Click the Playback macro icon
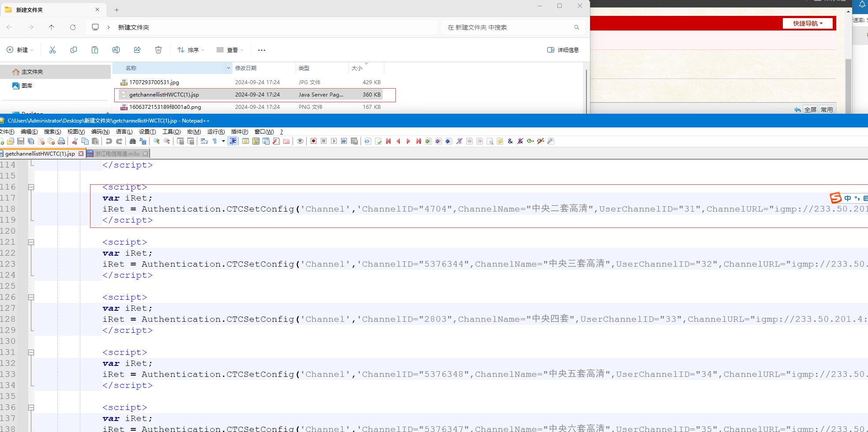This screenshot has height=432, width=868. coord(334,141)
